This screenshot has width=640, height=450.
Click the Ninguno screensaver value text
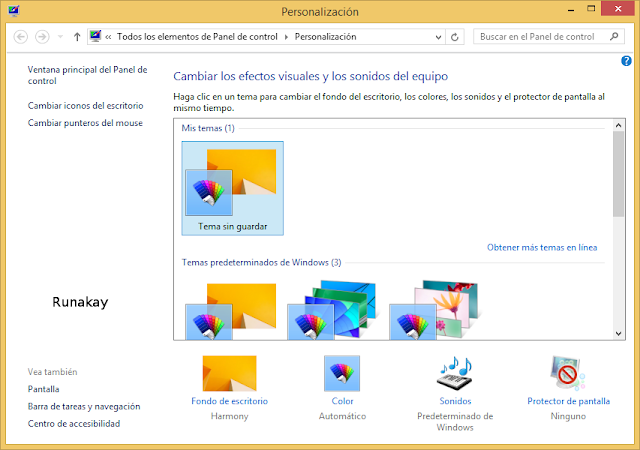568,416
